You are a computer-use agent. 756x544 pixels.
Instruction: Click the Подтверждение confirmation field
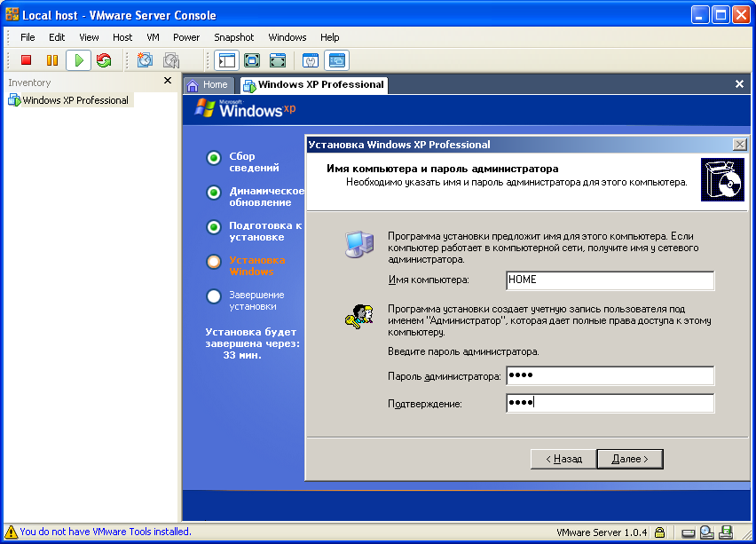pyautogui.click(x=610, y=403)
